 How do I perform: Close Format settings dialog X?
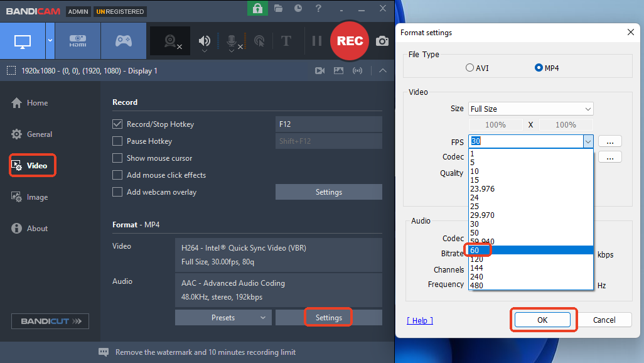pos(631,32)
